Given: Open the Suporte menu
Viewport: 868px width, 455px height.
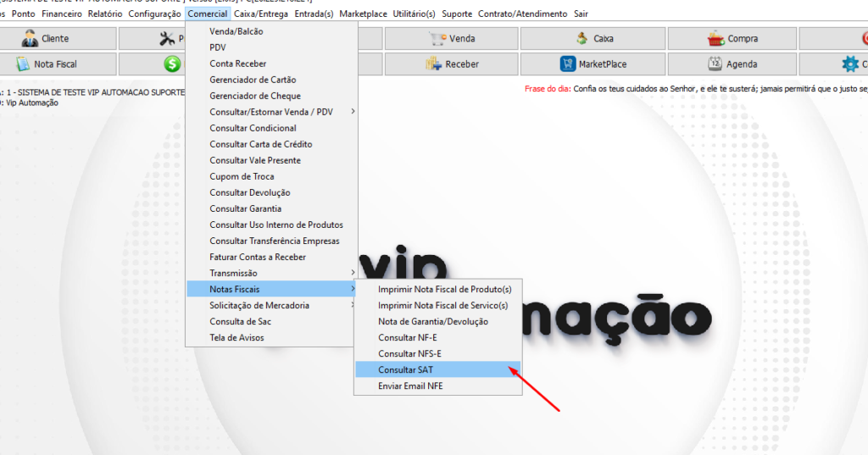Looking at the screenshot, I should coord(457,14).
